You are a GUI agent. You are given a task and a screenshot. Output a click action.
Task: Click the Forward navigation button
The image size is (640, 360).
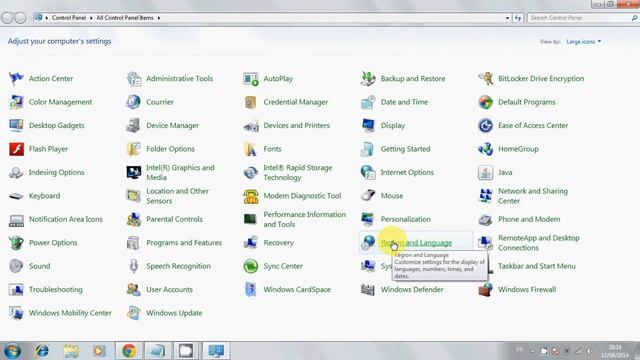(x=20, y=18)
